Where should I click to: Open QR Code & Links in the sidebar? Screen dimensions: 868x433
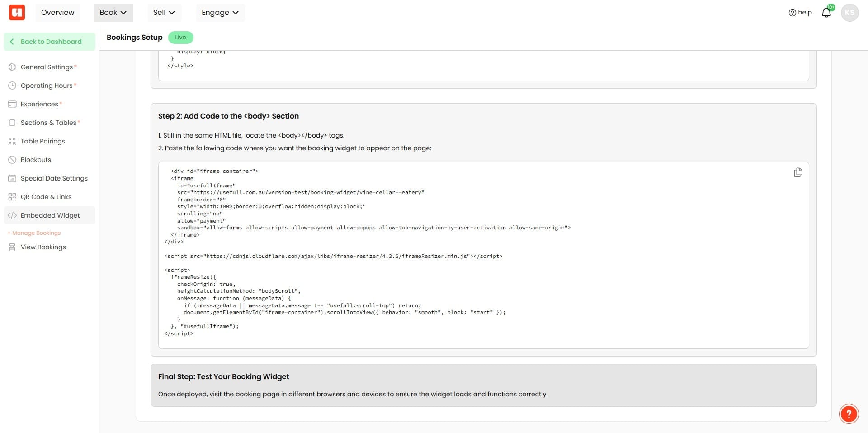point(49,197)
